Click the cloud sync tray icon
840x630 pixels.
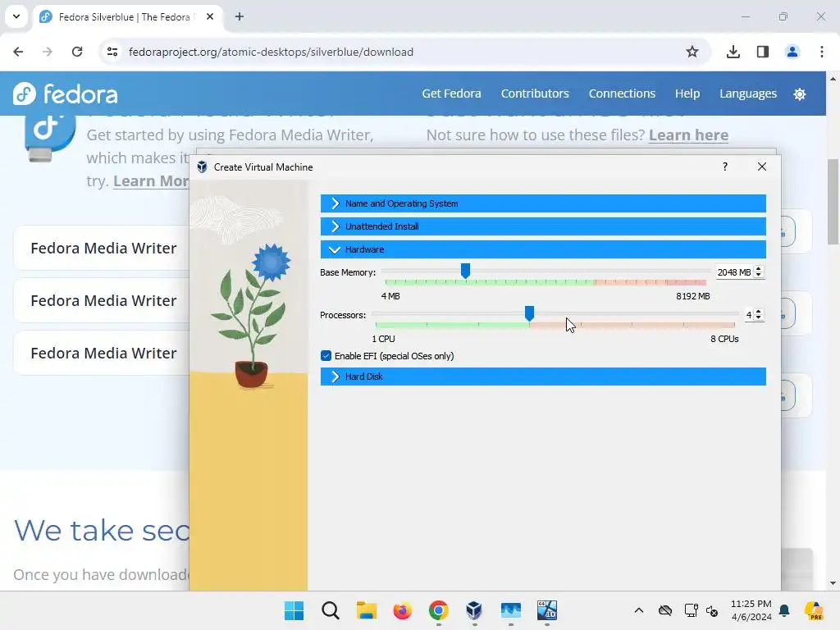click(664, 610)
